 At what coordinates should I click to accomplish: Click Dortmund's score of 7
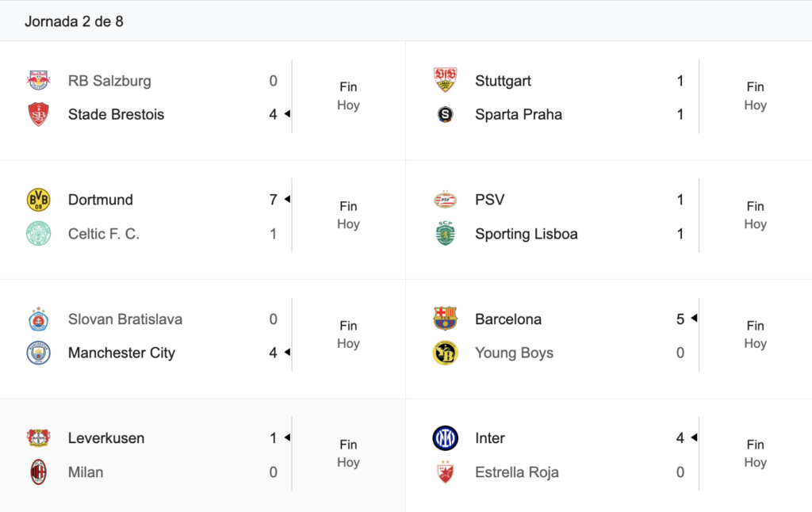[273, 200]
